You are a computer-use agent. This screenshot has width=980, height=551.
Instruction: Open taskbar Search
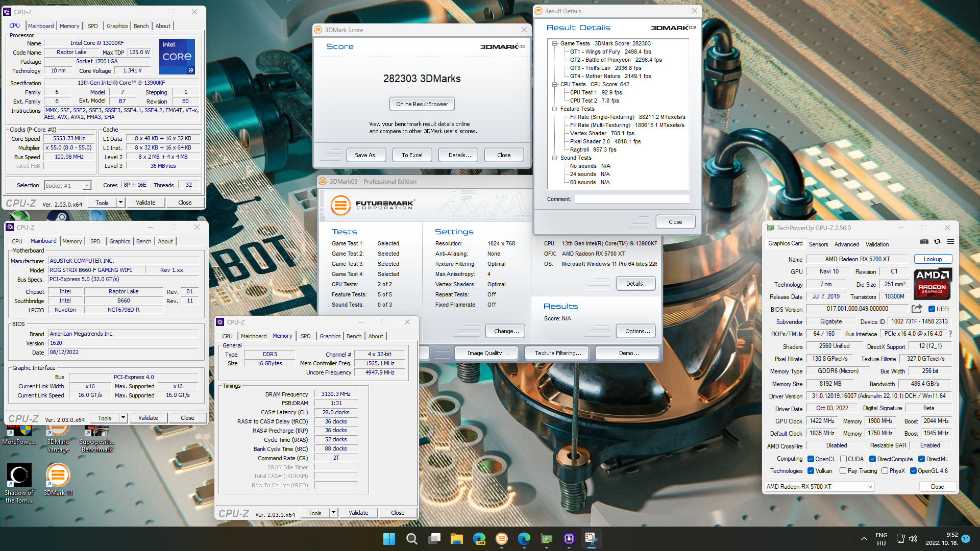(411, 539)
